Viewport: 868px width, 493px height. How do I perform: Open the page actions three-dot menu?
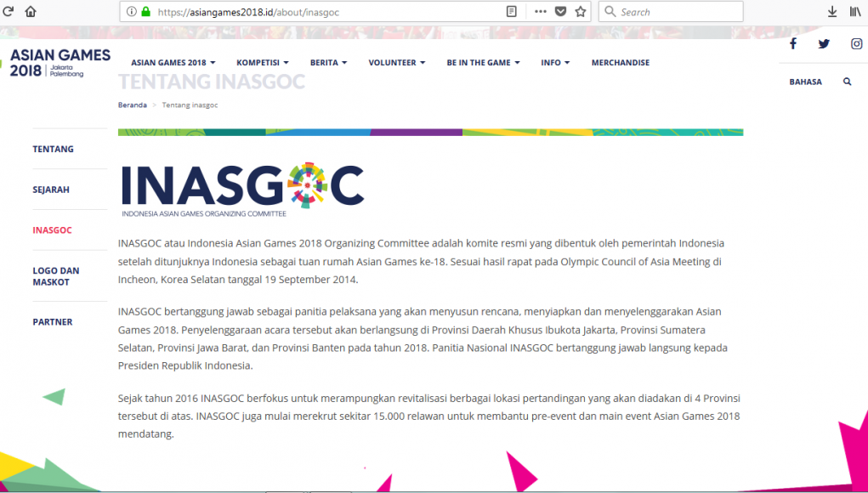541,12
